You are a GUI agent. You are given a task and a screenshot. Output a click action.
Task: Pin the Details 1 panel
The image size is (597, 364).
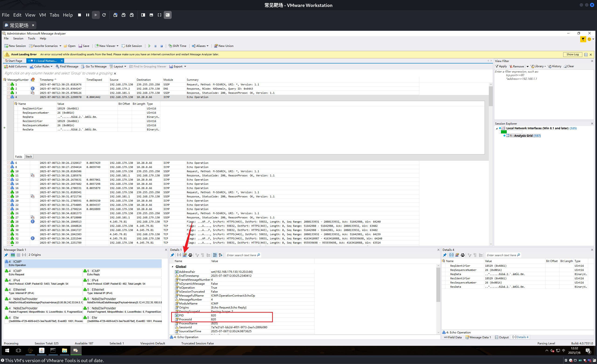click(172, 255)
